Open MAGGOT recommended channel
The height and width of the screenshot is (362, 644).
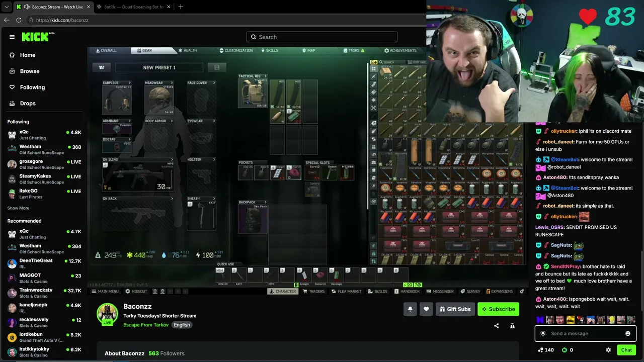coord(44,278)
